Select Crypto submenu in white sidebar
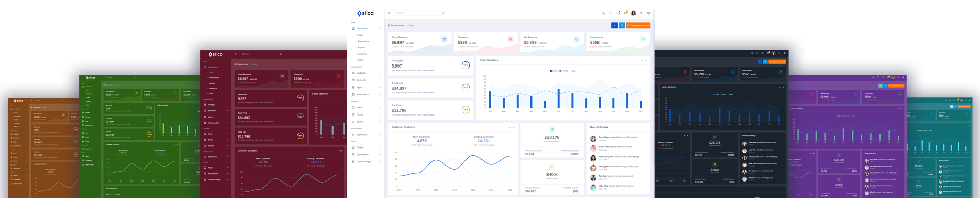Image resolution: width=980 pixels, height=198 pixels. pyautogui.click(x=361, y=47)
